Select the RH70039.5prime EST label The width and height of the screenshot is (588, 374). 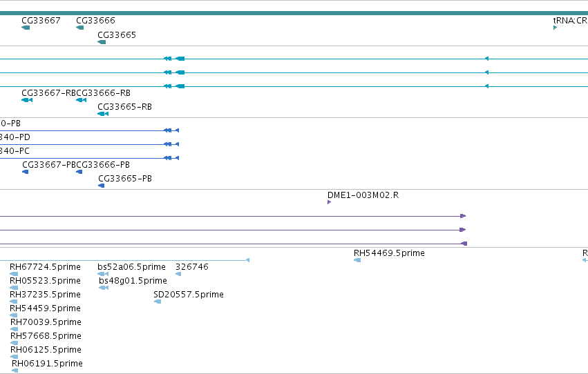pyautogui.click(x=46, y=322)
